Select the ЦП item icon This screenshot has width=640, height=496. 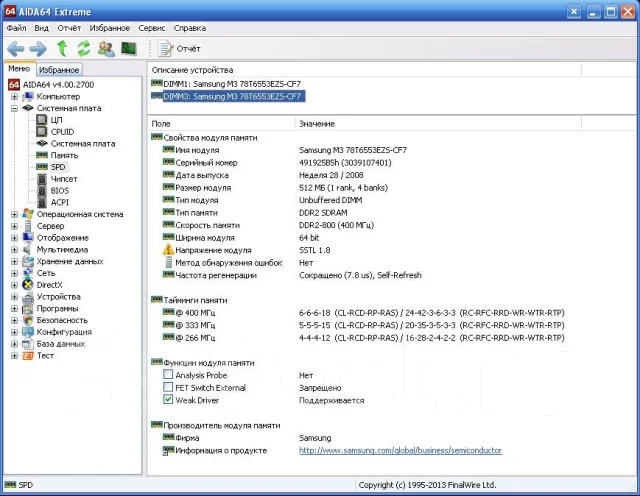(42, 120)
